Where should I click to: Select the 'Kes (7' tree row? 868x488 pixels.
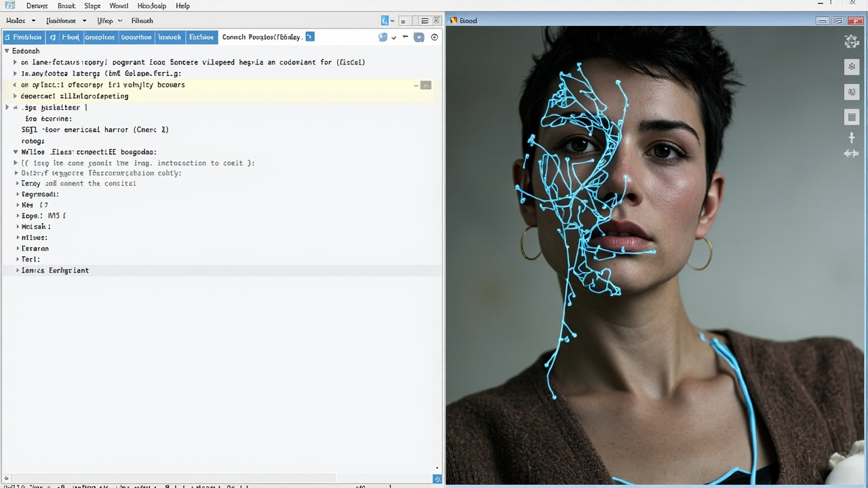(35, 205)
